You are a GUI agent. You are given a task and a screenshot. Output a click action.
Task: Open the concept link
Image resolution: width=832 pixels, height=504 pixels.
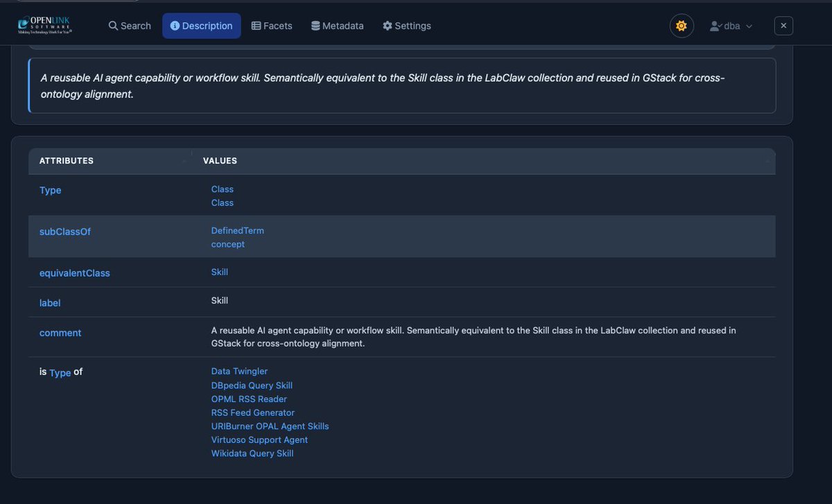[228, 245]
